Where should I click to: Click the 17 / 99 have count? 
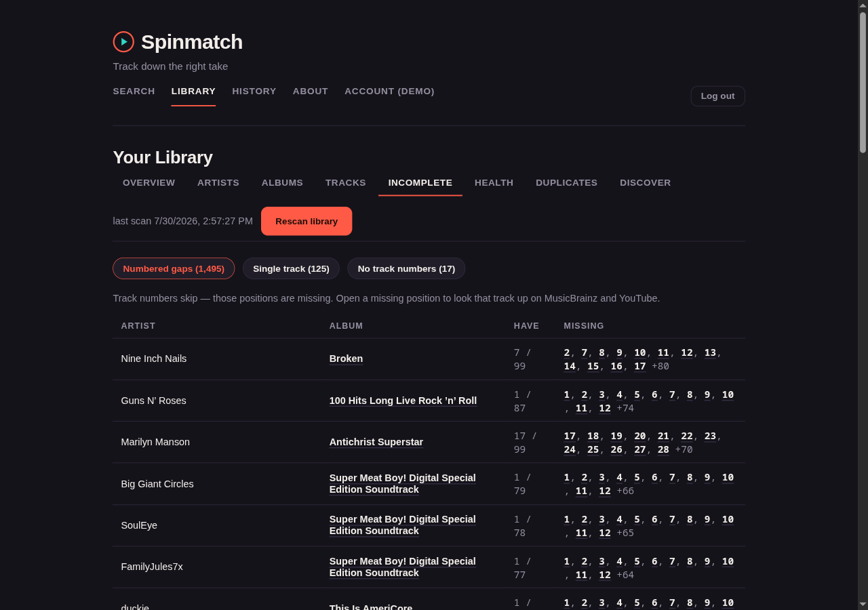coord(525,443)
